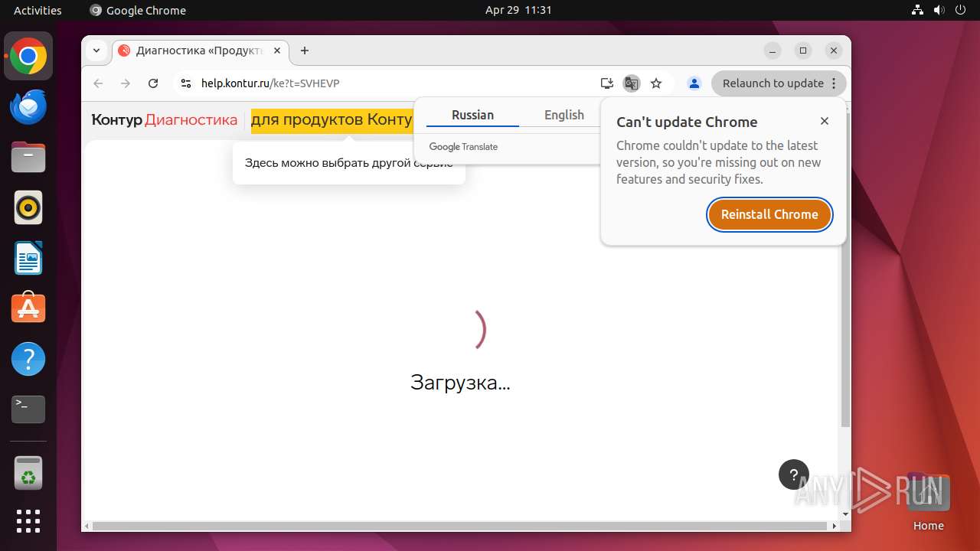
Task: Click the round help question button on the page
Action: (x=794, y=474)
